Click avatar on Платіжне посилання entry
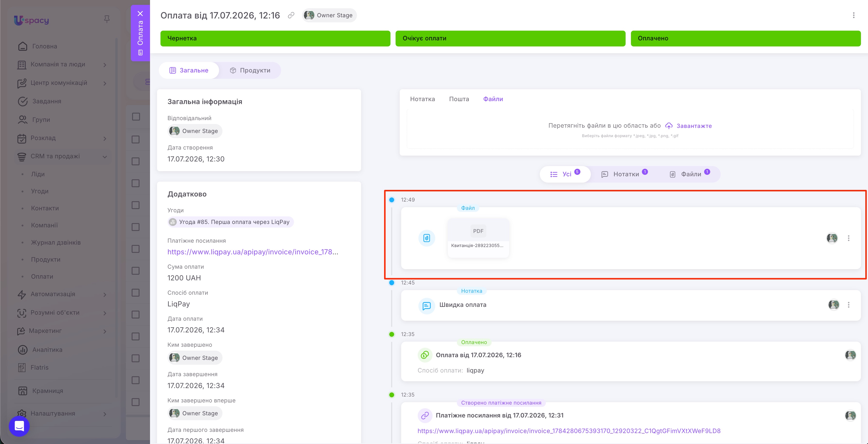Viewport: 868px width, 444px height. tap(850, 415)
